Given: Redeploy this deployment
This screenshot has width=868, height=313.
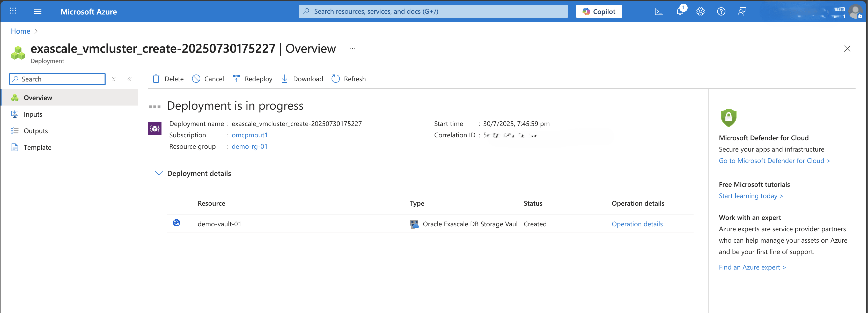Looking at the screenshot, I should [252, 79].
